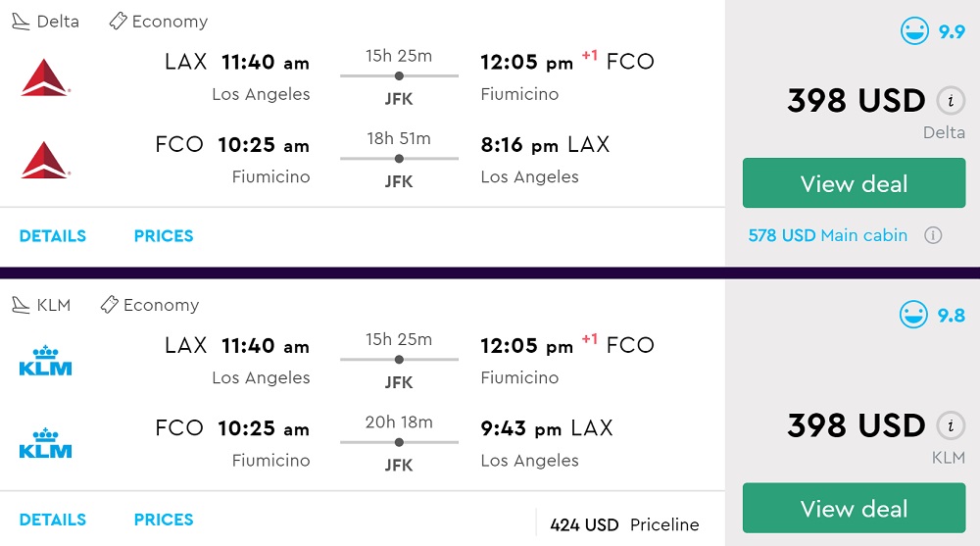980x546 pixels.
Task: Click the 9.9 smiley rating icon
Action: (915, 31)
